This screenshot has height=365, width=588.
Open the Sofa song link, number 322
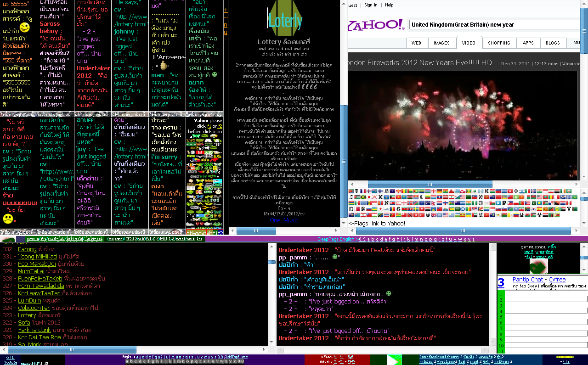coord(24,323)
